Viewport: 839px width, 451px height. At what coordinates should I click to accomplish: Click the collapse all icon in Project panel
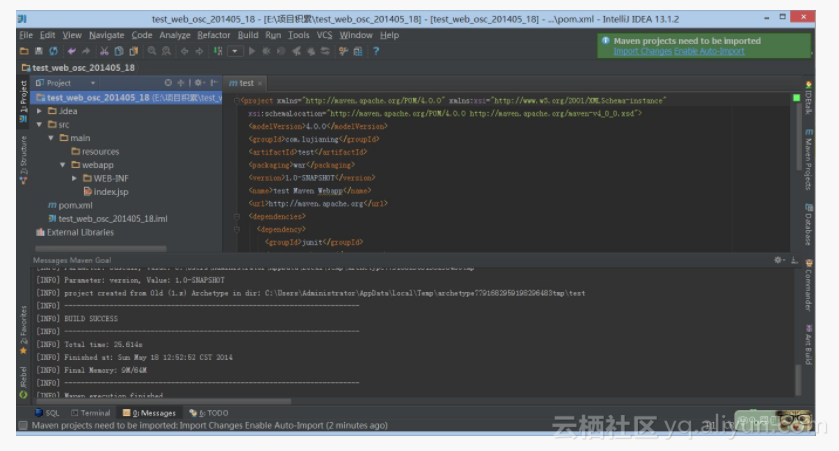click(x=181, y=83)
